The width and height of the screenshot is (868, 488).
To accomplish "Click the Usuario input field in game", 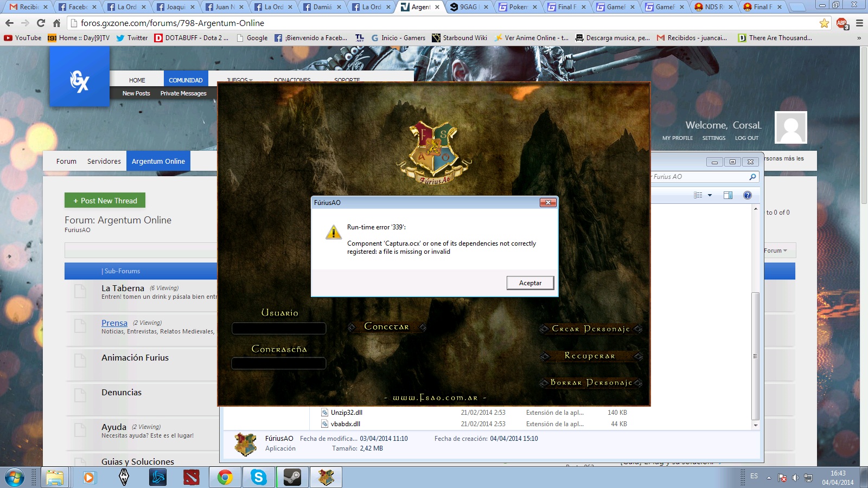I will [x=279, y=328].
